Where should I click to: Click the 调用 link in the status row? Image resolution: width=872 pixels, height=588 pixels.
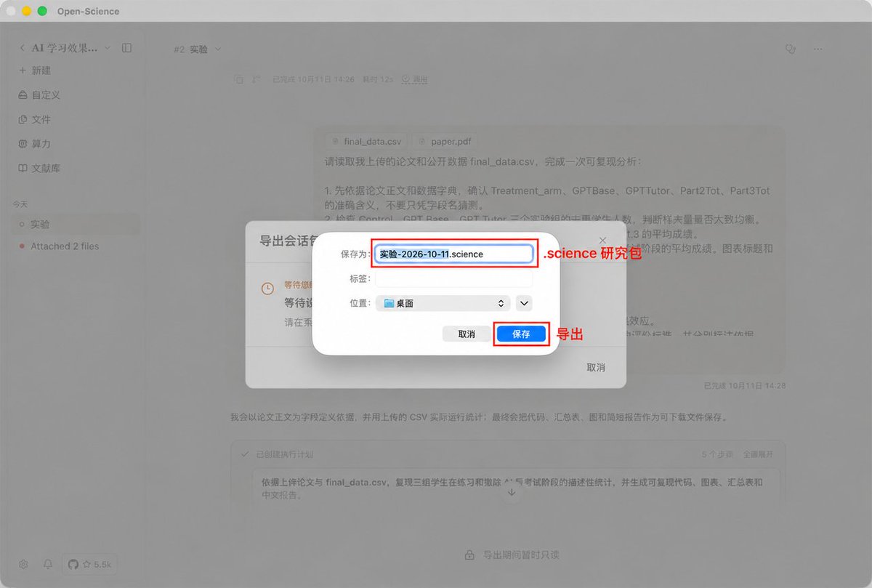point(415,79)
